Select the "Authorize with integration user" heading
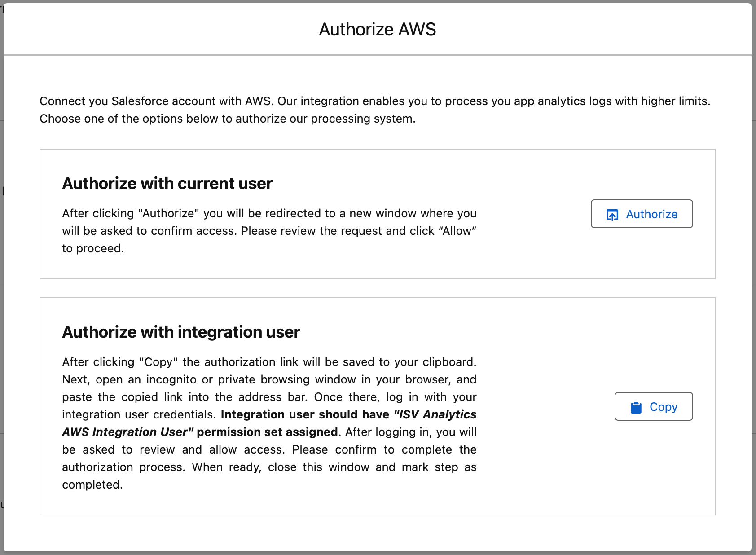756x555 pixels. point(181,332)
